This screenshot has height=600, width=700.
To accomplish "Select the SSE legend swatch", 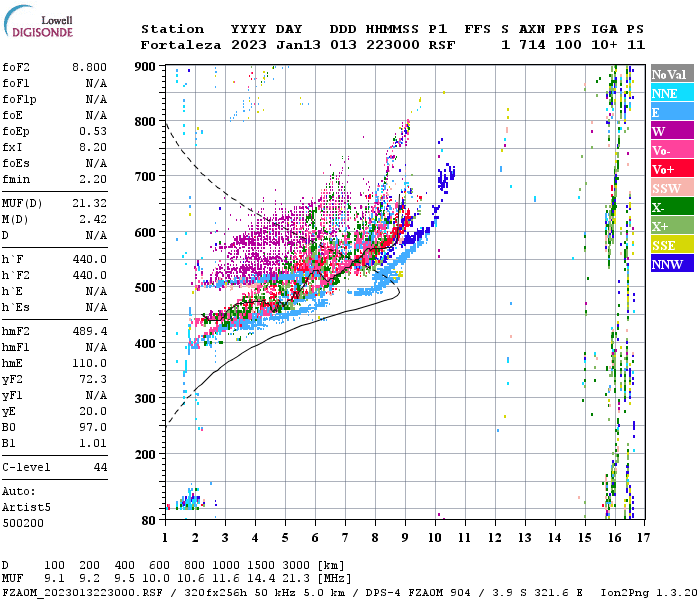I will [x=672, y=245].
